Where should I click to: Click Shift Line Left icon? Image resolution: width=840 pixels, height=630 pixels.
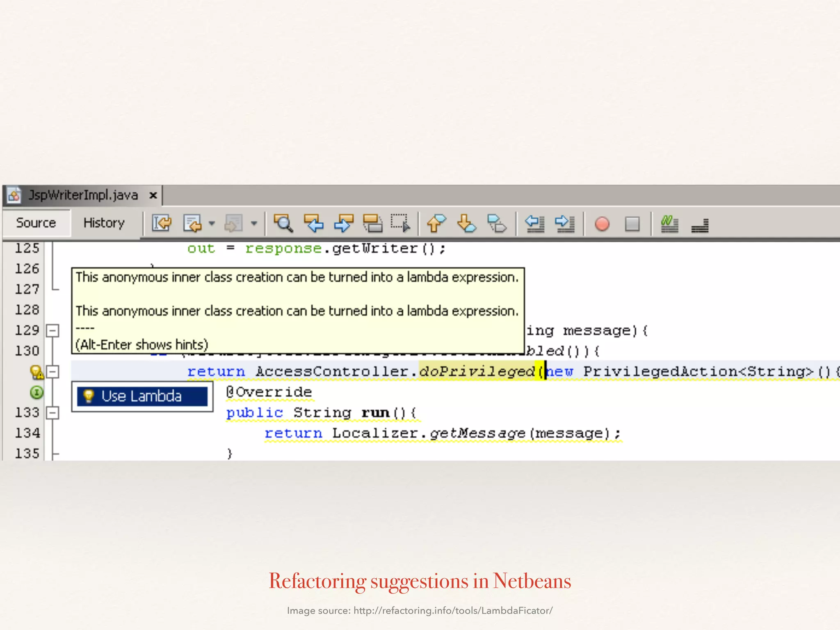point(535,224)
